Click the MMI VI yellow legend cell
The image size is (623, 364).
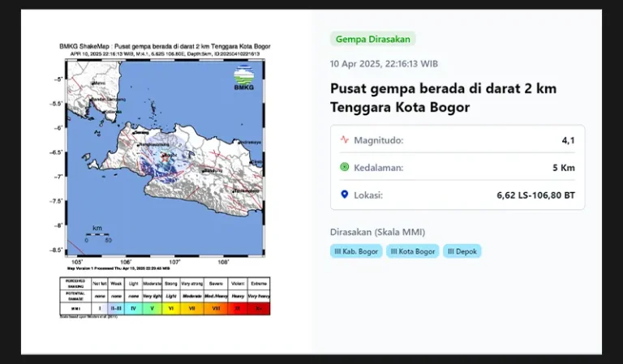coord(171,308)
